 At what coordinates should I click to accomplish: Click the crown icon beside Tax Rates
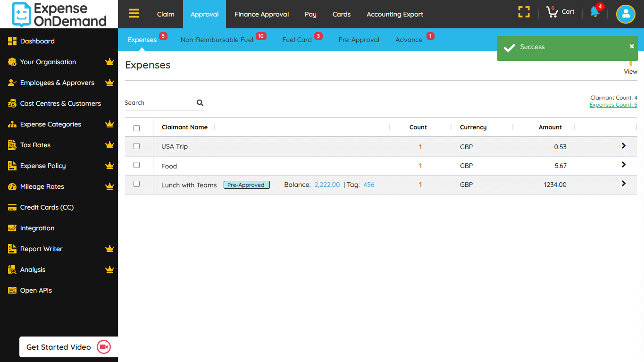(x=110, y=145)
